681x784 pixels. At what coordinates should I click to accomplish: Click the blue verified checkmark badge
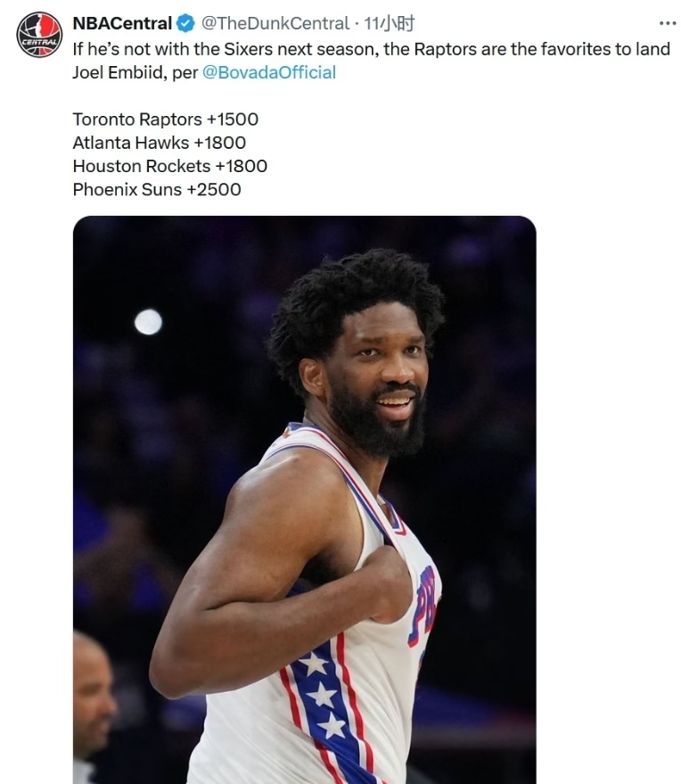pos(186,23)
